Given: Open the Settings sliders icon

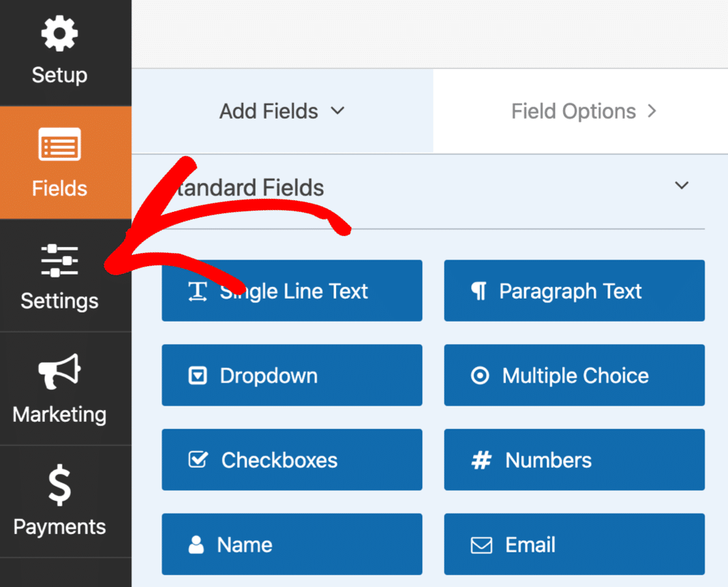Looking at the screenshot, I should [x=59, y=260].
